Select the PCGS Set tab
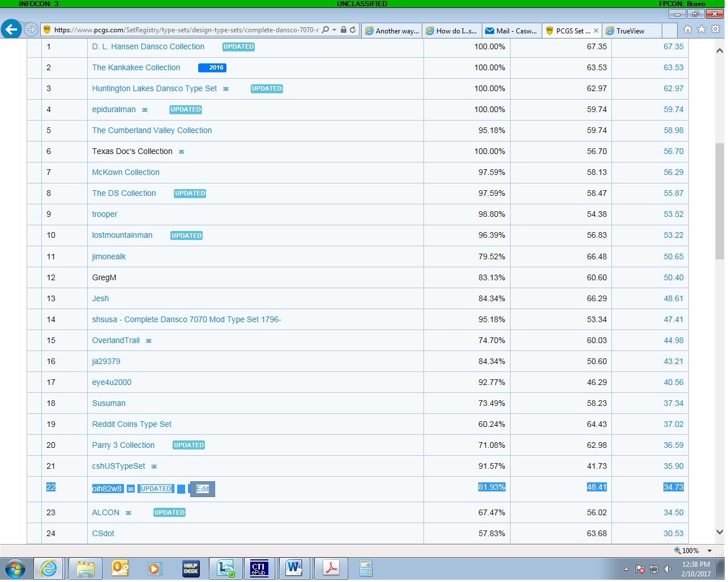Screen dimensions: 728x582 (x=568, y=31)
